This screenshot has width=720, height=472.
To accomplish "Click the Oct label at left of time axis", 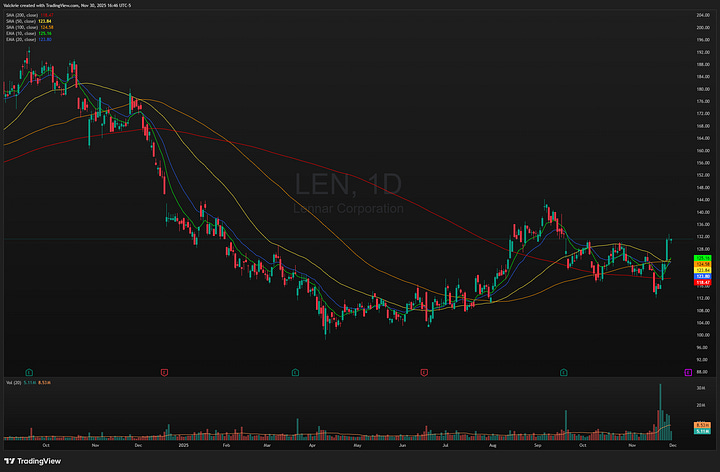I will 45,445.
